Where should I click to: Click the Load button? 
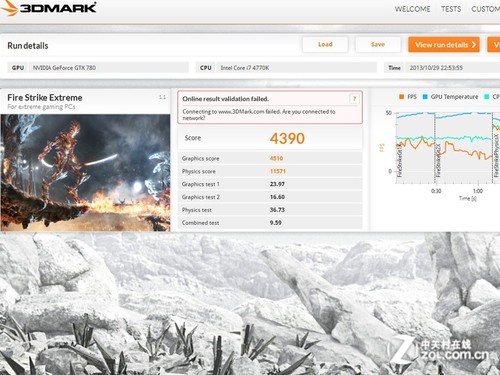pyautogui.click(x=325, y=44)
